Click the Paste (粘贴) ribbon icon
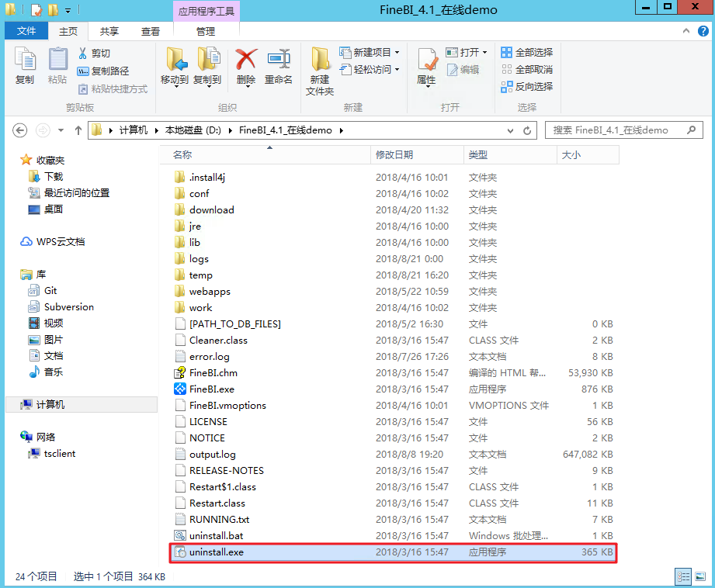This screenshot has width=715, height=588. (x=57, y=66)
